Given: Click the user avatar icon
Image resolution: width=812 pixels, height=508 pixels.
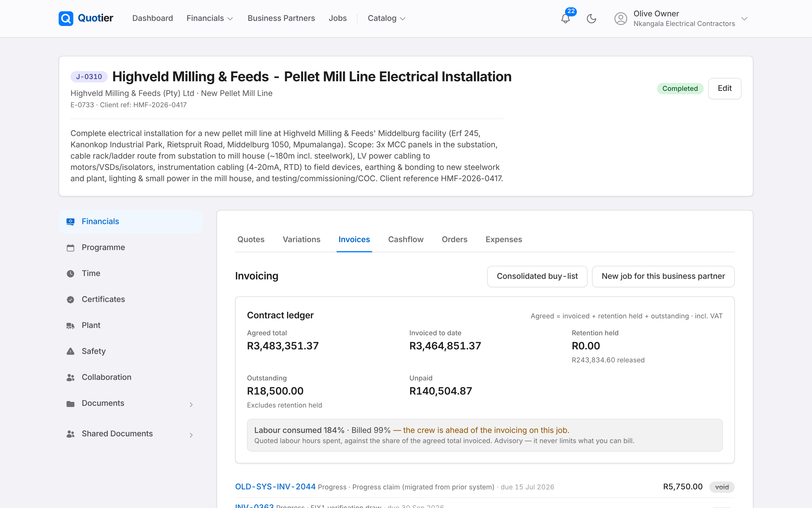Looking at the screenshot, I should coord(620,18).
